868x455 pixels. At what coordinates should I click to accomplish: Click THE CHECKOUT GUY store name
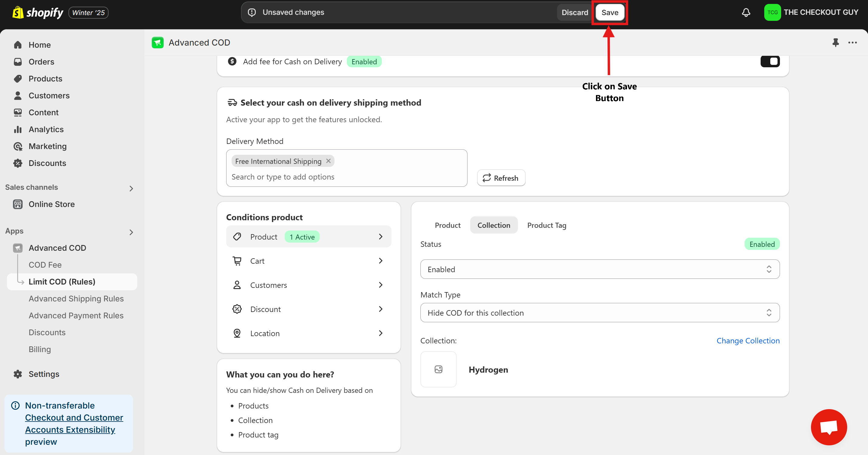[x=821, y=12]
